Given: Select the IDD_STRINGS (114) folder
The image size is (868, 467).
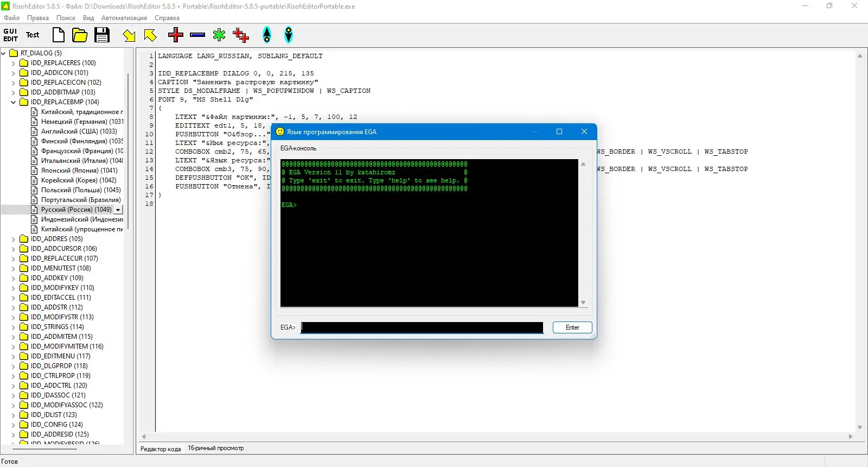Looking at the screenshot, I should pos(57,327).
